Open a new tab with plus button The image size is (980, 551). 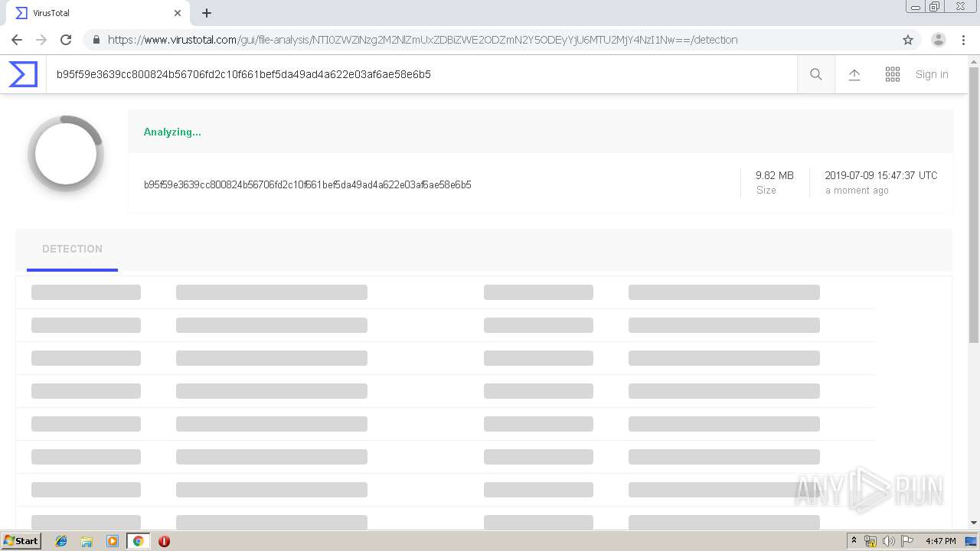207,13
